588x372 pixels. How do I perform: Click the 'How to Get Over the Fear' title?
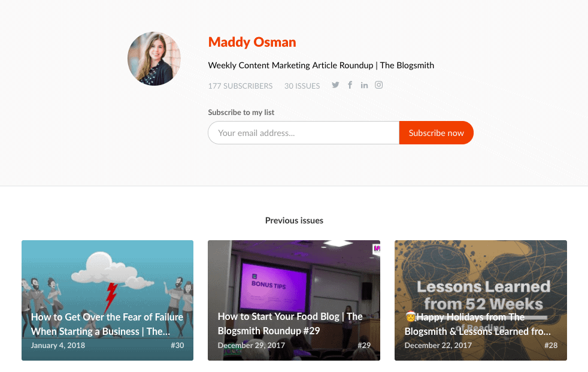pos(107,324)
